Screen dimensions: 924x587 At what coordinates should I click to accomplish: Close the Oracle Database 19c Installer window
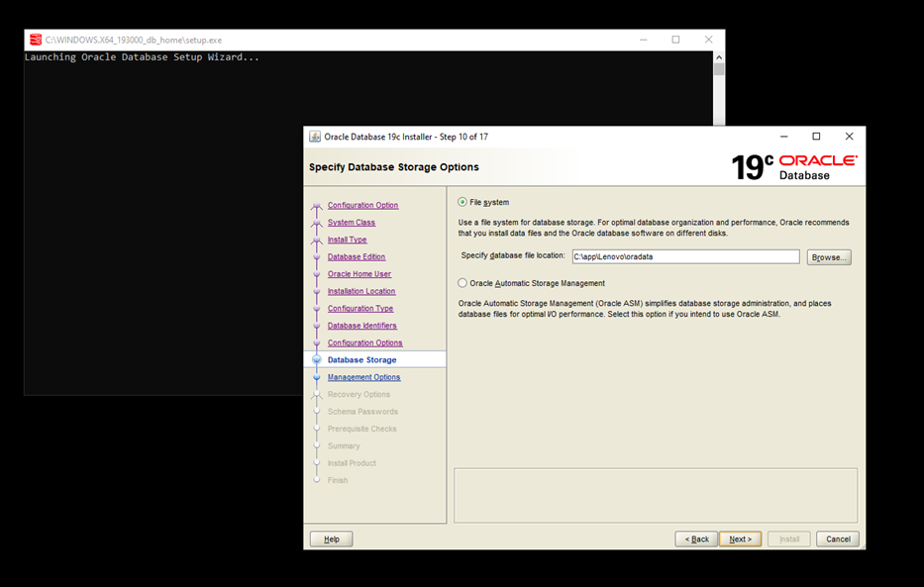click(849, 137)
